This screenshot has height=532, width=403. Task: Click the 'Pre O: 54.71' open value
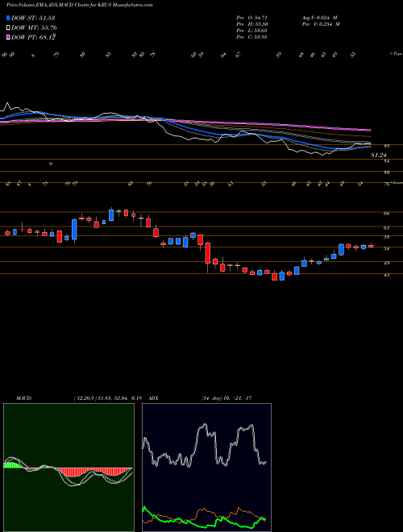coord(252,17)
